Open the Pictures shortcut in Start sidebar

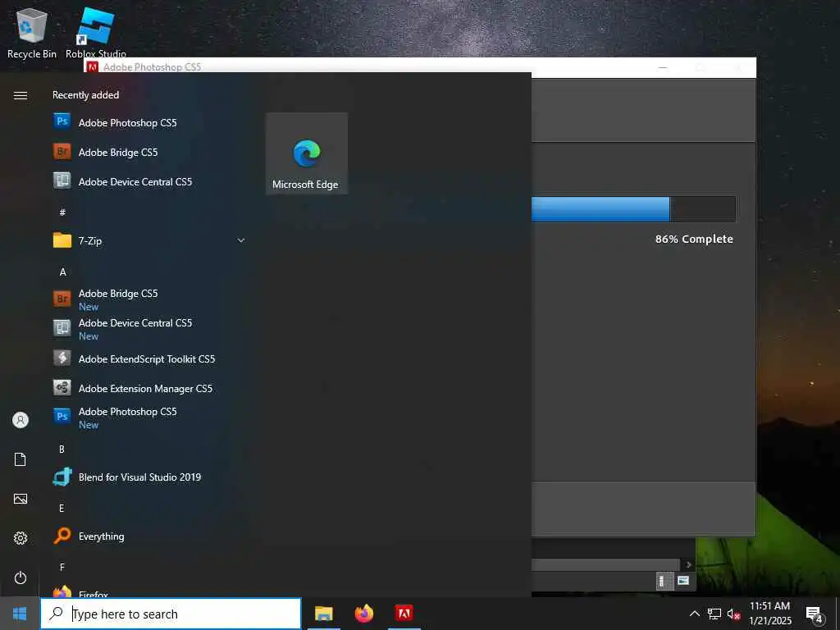21,499
